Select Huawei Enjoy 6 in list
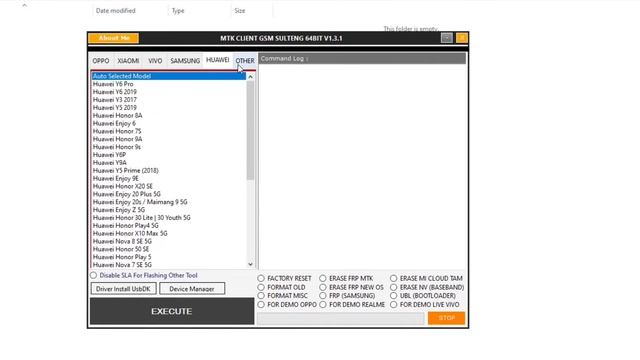Image resolution: width=640 pixels, height=360 pixels. point(169,123)
